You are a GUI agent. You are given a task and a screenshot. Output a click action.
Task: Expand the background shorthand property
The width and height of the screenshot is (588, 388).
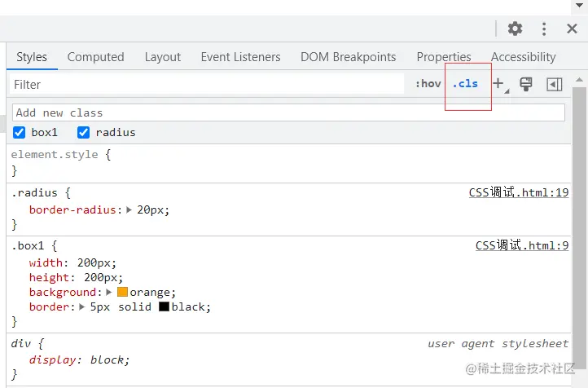(x=110, y=292)
